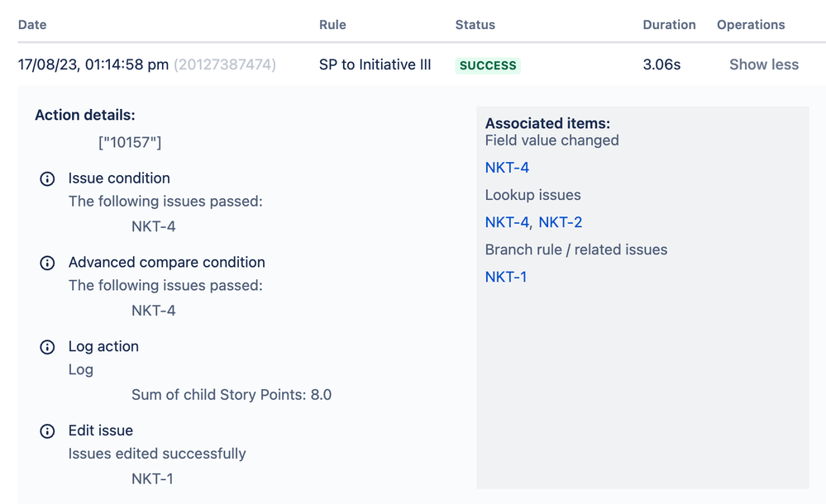
Task: Click the Operations column header
Action: [751, 25]
